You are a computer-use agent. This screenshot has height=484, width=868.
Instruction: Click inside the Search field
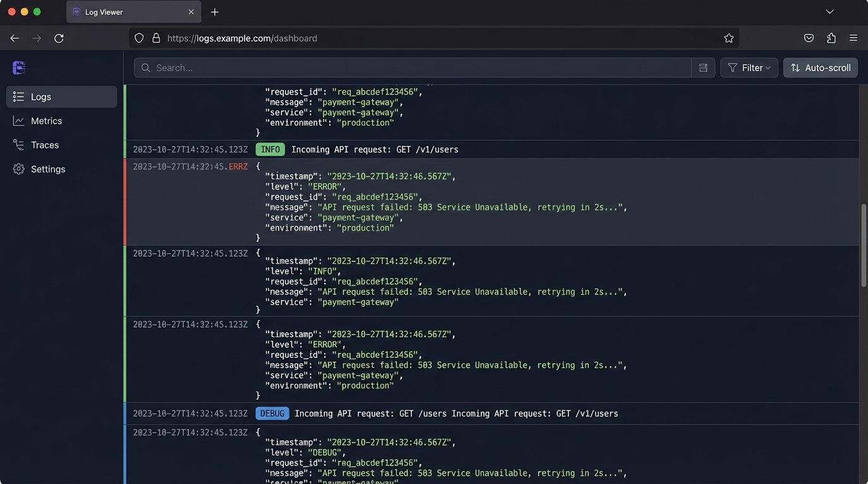tap(410, 67)
